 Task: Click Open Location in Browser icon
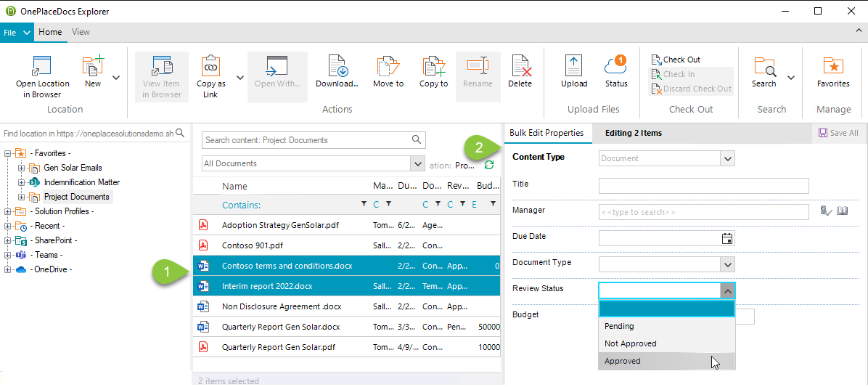click(x=42, y=67)
